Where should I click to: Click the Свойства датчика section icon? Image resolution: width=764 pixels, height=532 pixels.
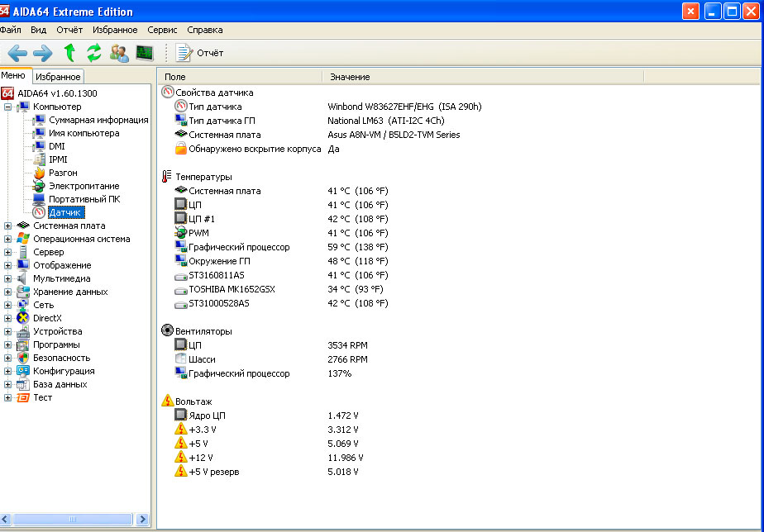(x=168, y=92)
